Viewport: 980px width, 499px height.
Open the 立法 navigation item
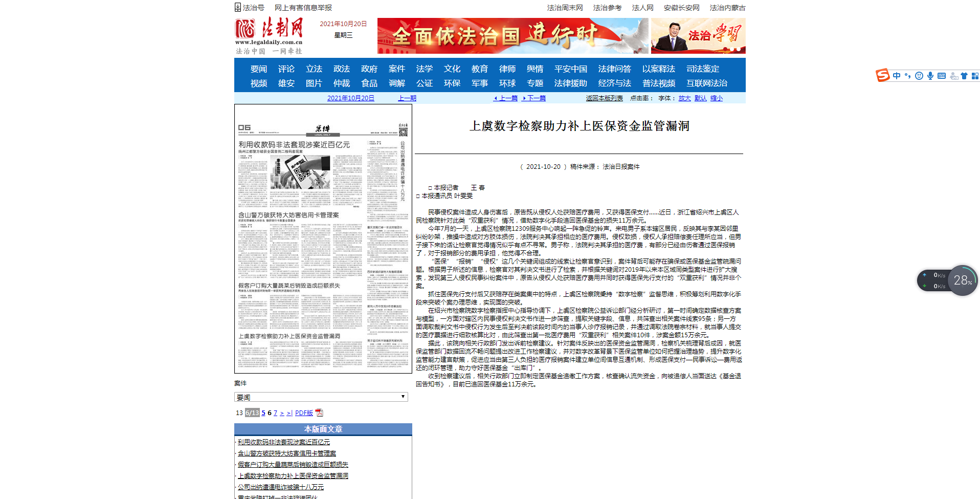[314, 69]
